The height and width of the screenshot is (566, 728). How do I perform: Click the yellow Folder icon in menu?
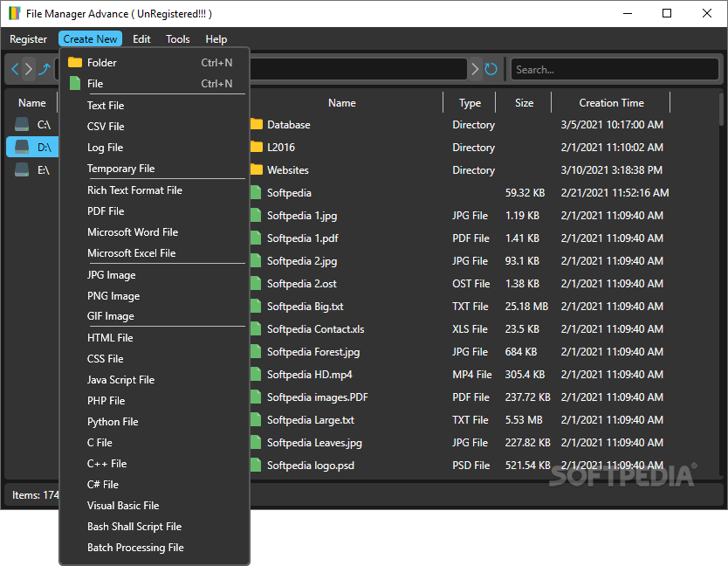coord(75,62)
